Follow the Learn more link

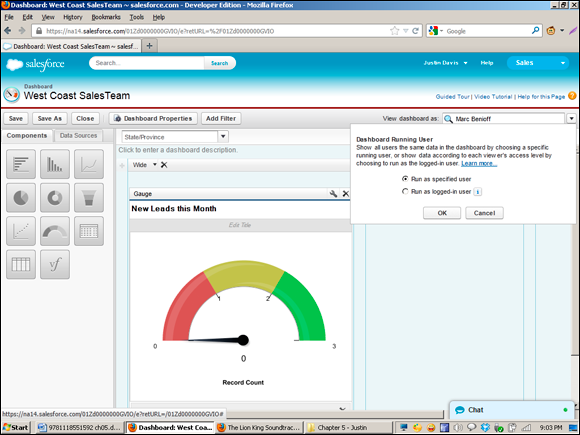pyautogui.click(x=479, y=163)
